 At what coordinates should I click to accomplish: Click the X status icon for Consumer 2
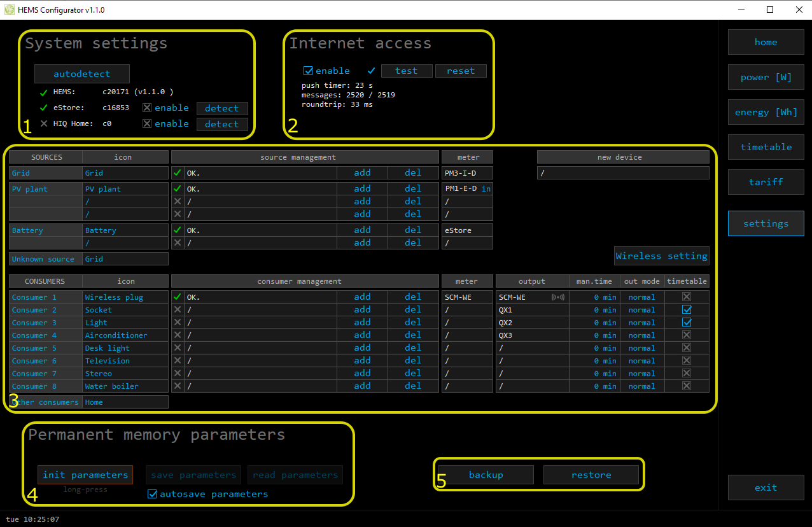[178, 310]
